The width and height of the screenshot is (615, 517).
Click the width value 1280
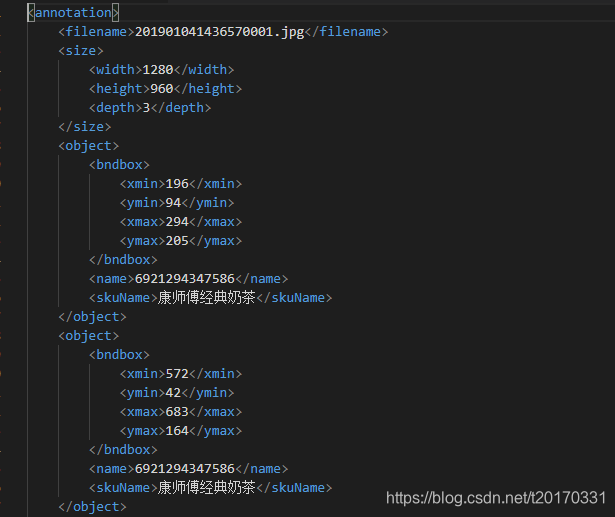158,70
